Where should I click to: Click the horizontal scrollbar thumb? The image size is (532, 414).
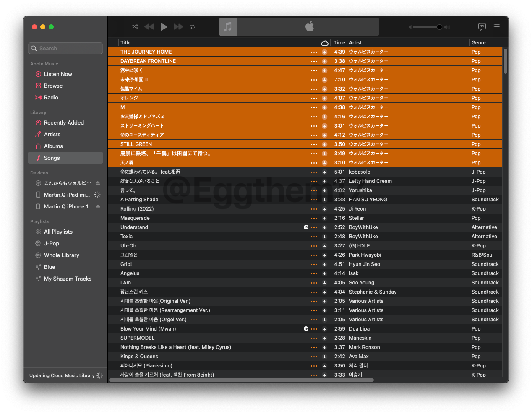[x=241, y=380]
